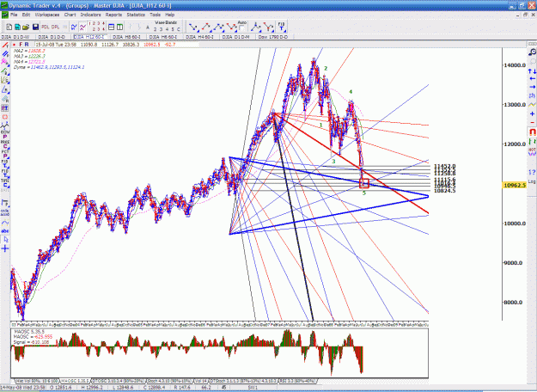The image size is (537, 392).
Task: Open the DTOSC indicator tab
Action: pos(119,381)
